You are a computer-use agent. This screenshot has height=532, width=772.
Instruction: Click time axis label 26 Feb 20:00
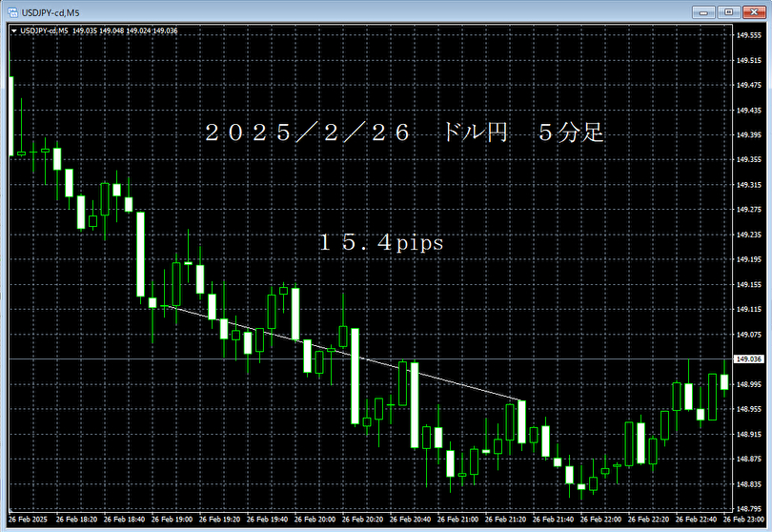coord(315,520)
